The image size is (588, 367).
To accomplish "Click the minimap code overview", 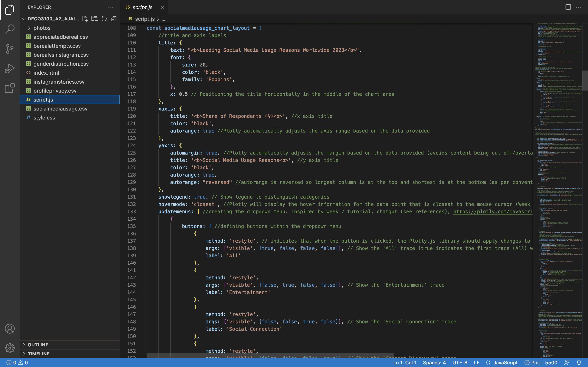I will pyautogui.click(x=559, y=170).
